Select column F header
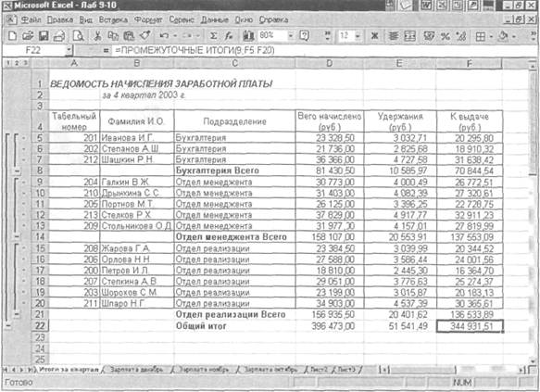 (x=469, y=63)
